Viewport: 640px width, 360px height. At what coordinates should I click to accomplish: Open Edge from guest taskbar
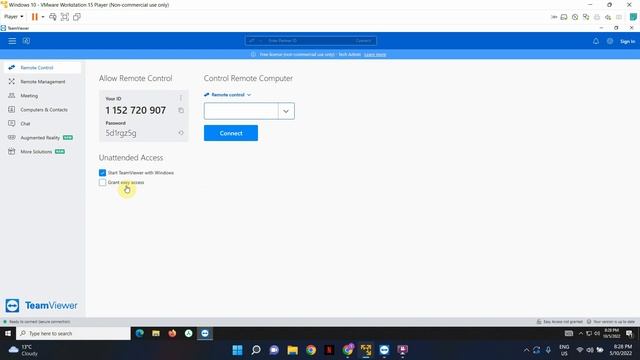coord(140,333)
